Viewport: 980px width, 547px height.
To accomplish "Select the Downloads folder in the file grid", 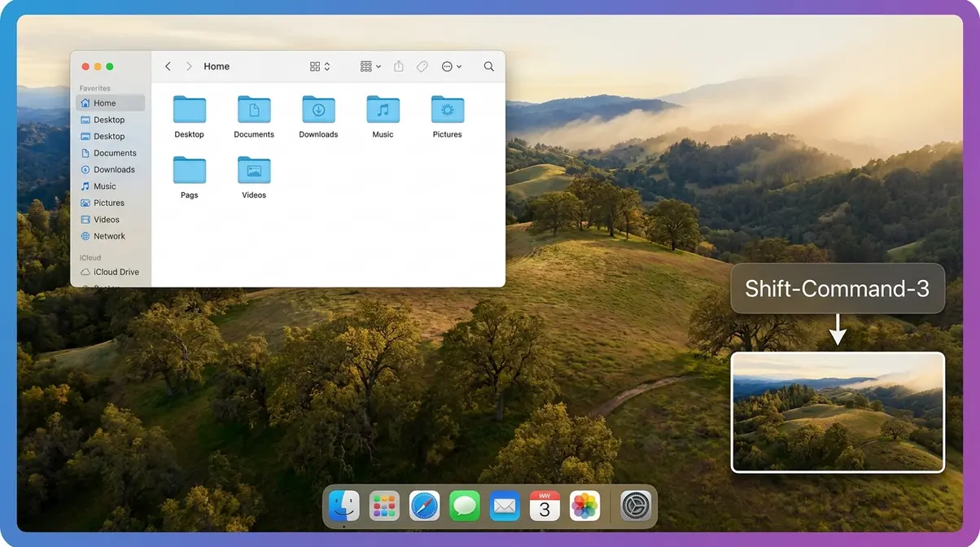I will 318,116.
